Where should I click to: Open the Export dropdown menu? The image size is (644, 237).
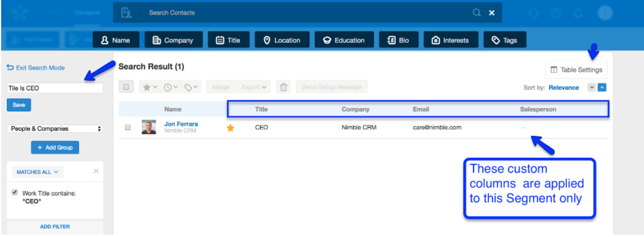click(x=255, y=87)
